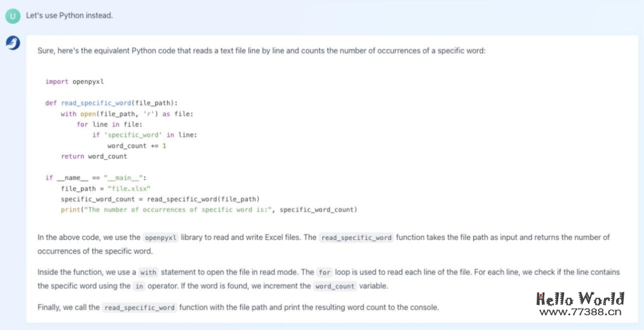The height and width of the screenshot is (330, 644).
Task: Click the inline "for" code chip
Action: pos(324,272)
